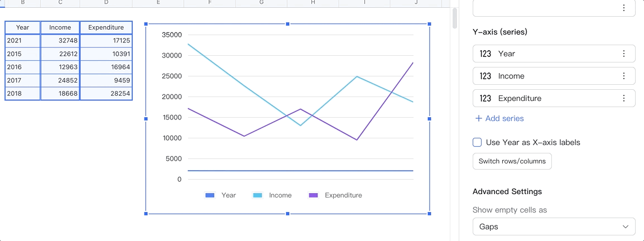The height and width of the screenshot is (241, 644).
Task: Select income cell 24852
Action: click(x=60, y=80)
